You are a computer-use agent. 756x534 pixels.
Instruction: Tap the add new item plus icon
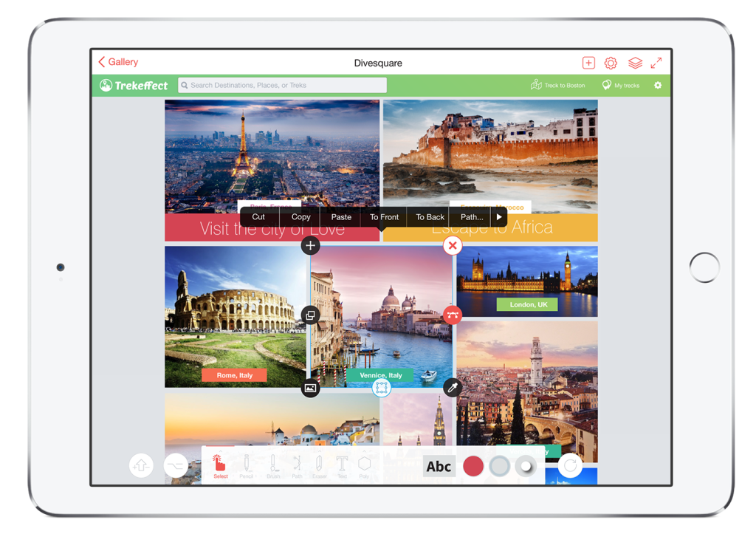point(588,63)
